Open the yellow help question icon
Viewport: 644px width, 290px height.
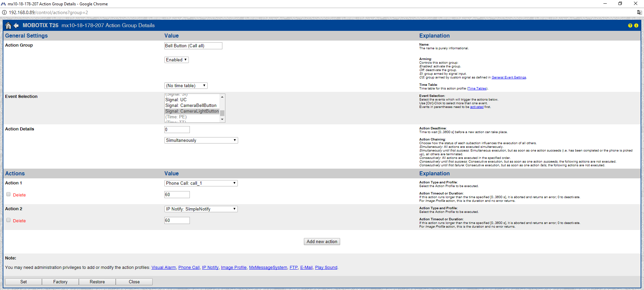click(x=630, y=25)
